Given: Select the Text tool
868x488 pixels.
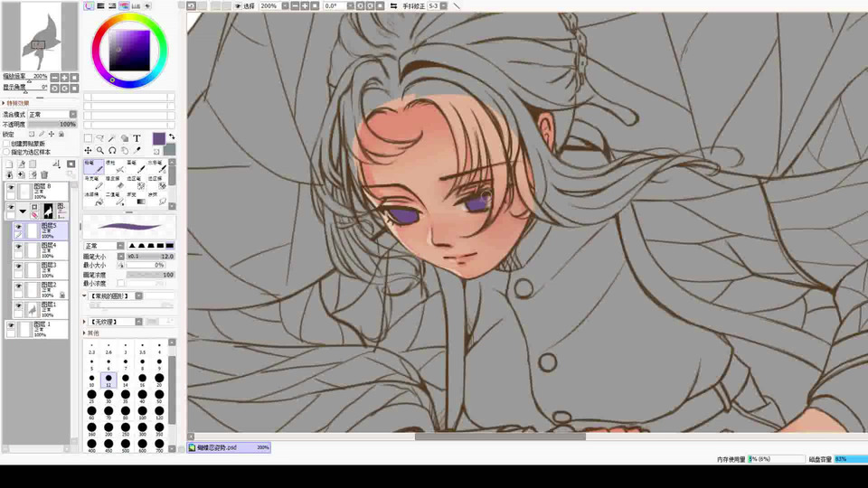Looking at the screenshot, I should pyautogui.click(x=137, y=138).
